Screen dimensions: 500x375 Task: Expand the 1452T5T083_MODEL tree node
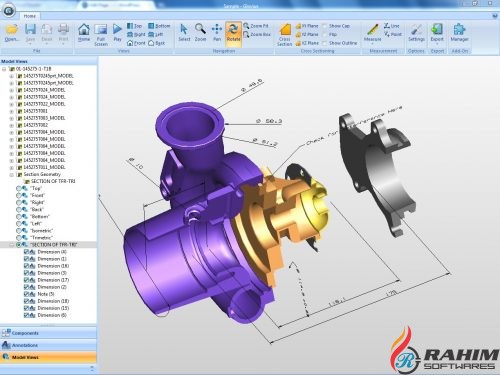12,118
